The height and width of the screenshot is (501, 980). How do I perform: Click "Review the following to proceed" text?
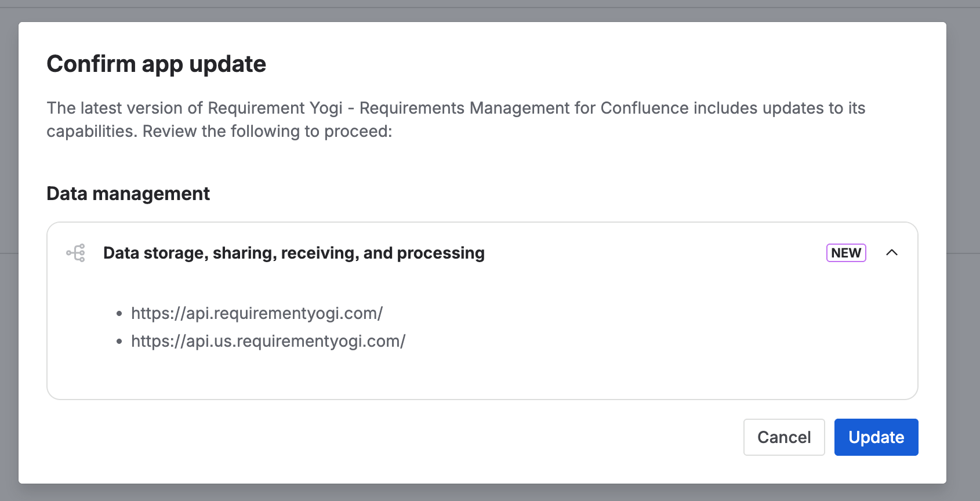coord(267,132)
